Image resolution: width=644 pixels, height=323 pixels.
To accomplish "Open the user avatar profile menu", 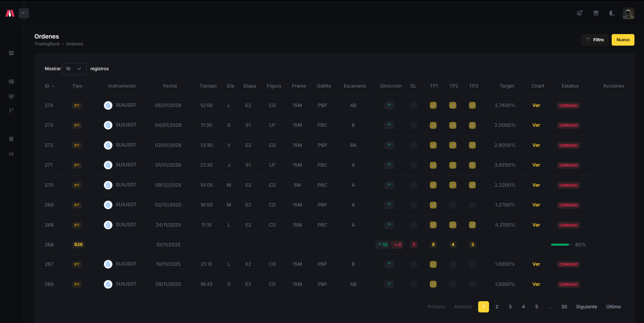I will (628, 13).
